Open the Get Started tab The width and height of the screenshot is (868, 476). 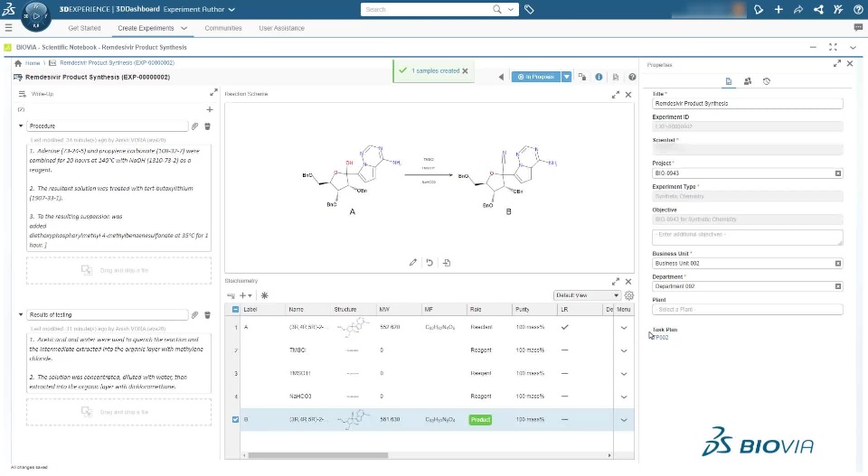84,28
